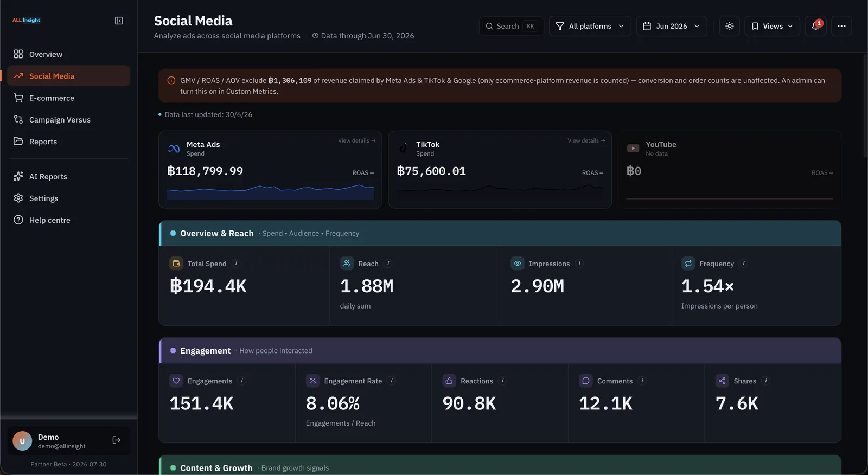Image resolution: width=868 pixels, height=475 pixels.
Task: Click the Meta Ads spend sparkline chart
Action: [270, 192]
